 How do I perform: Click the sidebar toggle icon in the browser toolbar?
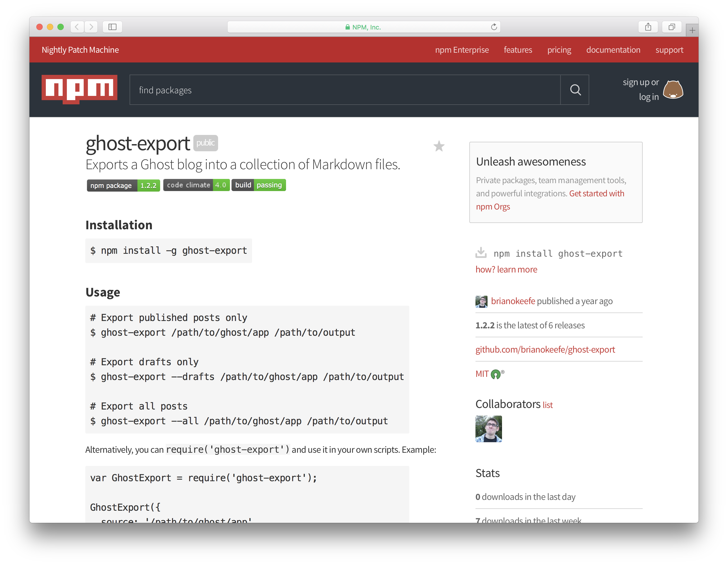[x=112, y=27]
